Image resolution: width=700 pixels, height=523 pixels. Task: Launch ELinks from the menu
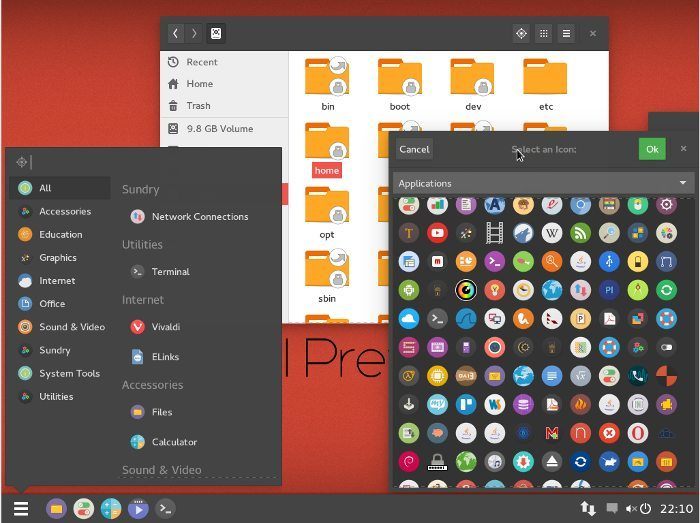click(x=155, y=357)
